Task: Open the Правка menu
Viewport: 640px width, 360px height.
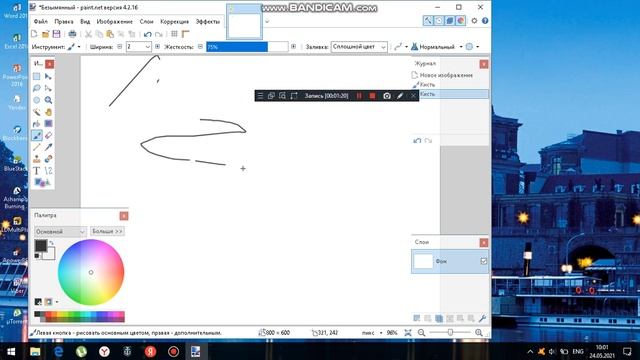Action: click(x=64, y=21)
